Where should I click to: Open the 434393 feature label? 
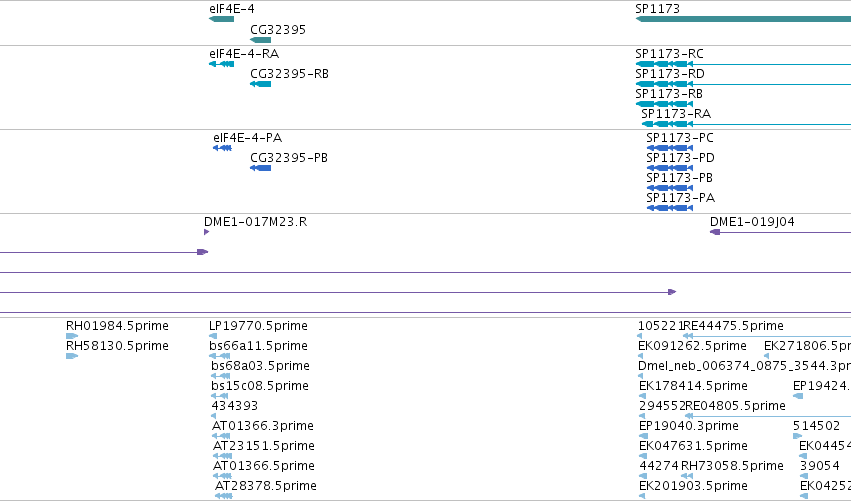(x=234, y=406)
